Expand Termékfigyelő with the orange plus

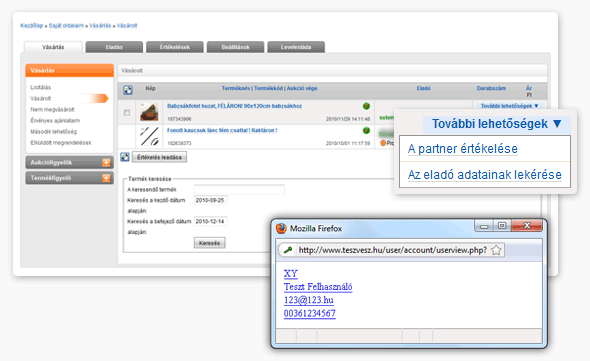click(106, 178)
